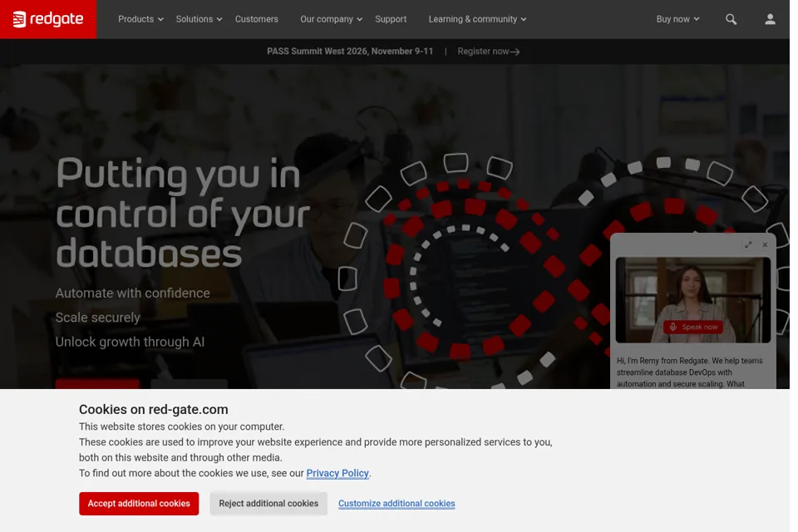The width and height of the screenshot is (798, 532).
Task: Open the search magnifier icon
Action: pyautogui.click(x=731, y=19)
